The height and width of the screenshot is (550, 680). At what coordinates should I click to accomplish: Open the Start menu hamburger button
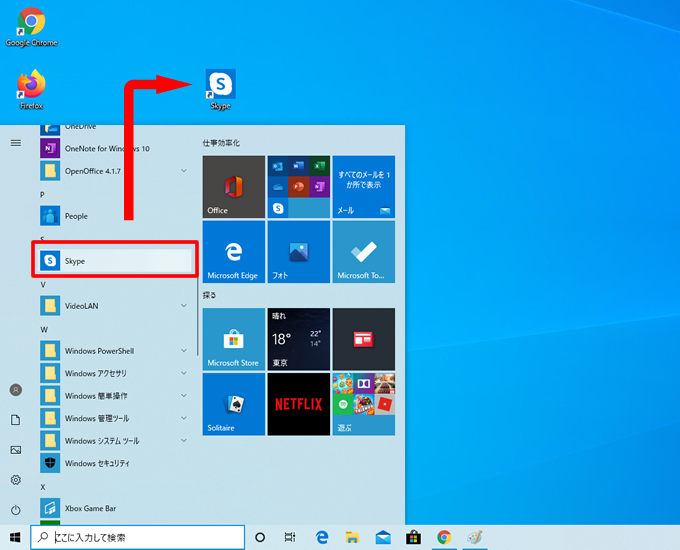[16, 143]
